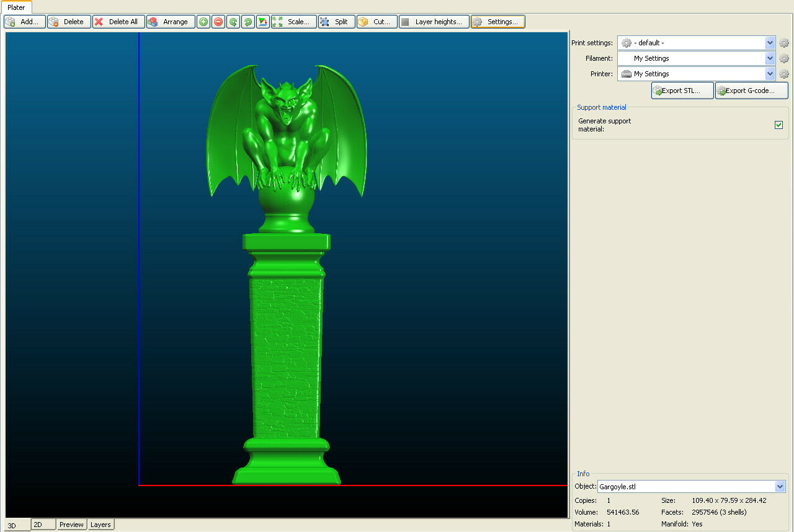Click the Export G-code button
This screenshot has width=794, height=532.
point(751,90)
